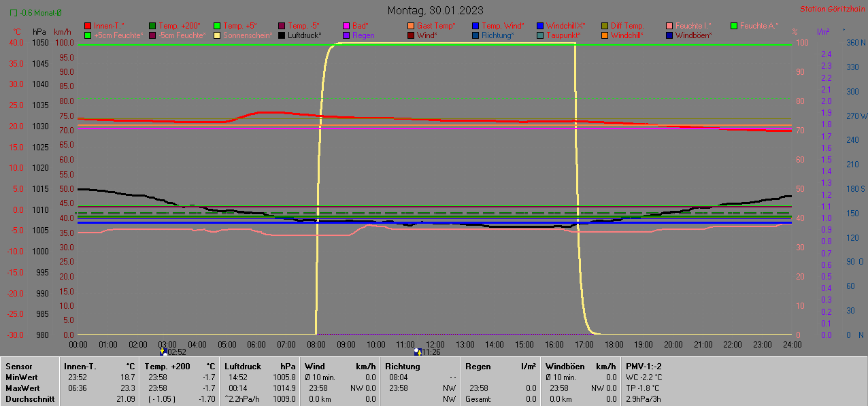Click the Innen-T. min value 18.7
The height and width of the screenshot is (406, 868).
128,377
